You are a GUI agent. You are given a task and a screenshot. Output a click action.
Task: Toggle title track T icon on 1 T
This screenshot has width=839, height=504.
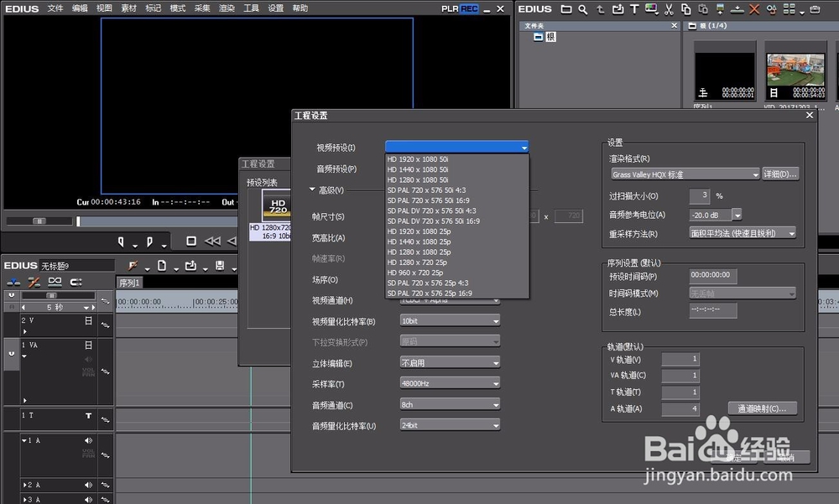point(88,416)
